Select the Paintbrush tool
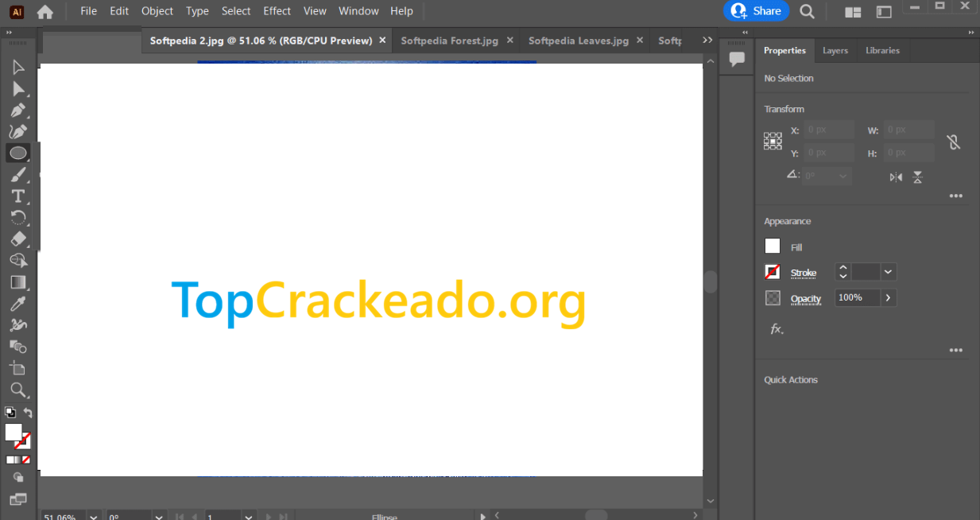980x520 pixels. coord(18,175)
